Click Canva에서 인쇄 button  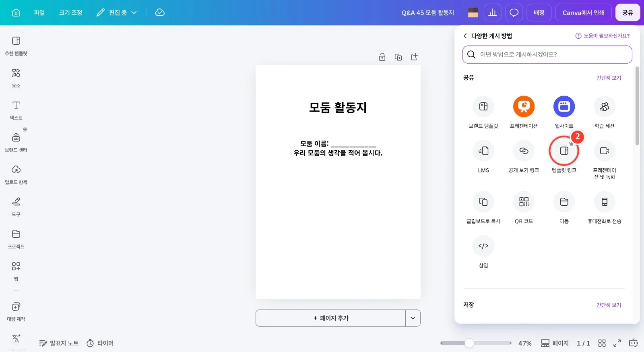pos(583,12)
